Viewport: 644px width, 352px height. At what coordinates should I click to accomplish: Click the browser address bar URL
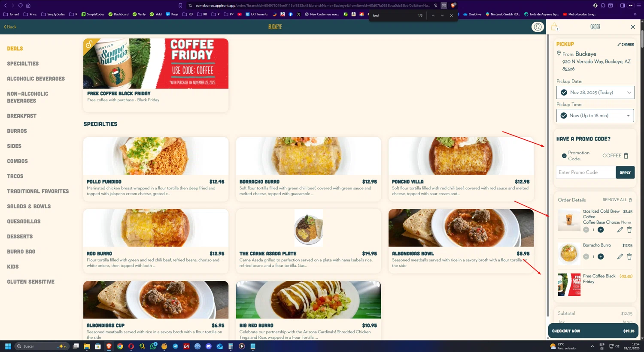coord(312,6)
